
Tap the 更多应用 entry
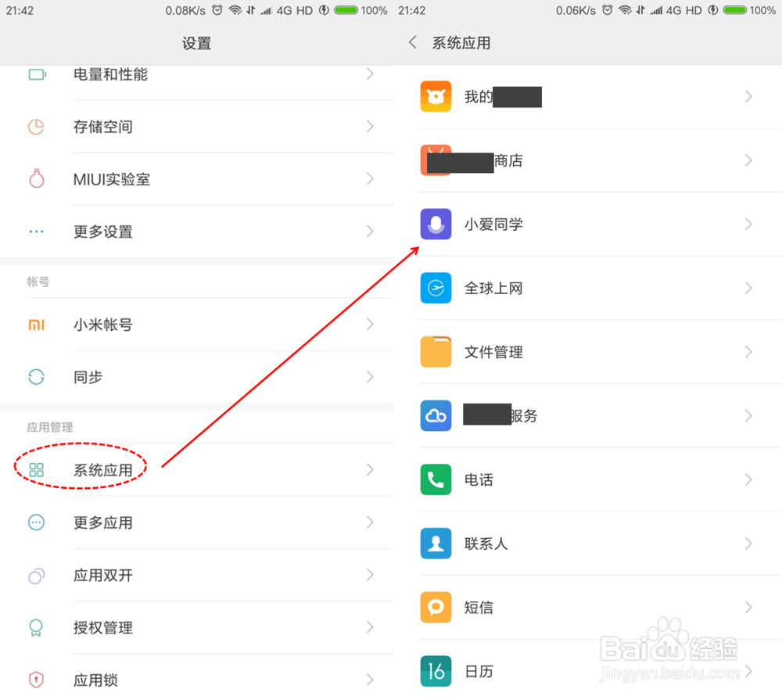coord(196,522)
